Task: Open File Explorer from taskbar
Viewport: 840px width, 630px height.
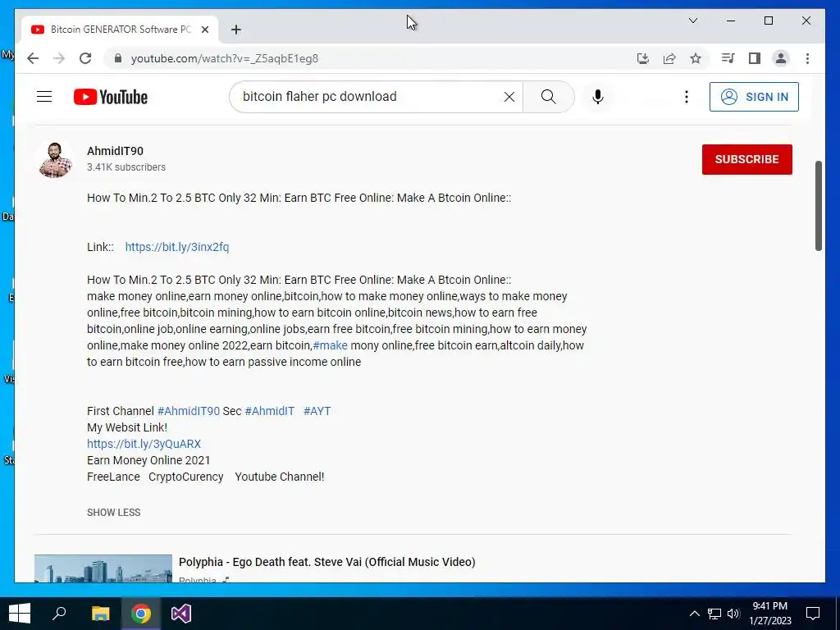Action: coord(100,614)
